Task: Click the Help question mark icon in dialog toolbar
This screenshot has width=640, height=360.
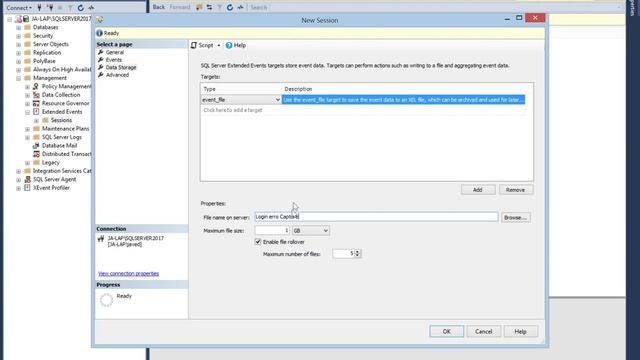Action: [229, 45]
